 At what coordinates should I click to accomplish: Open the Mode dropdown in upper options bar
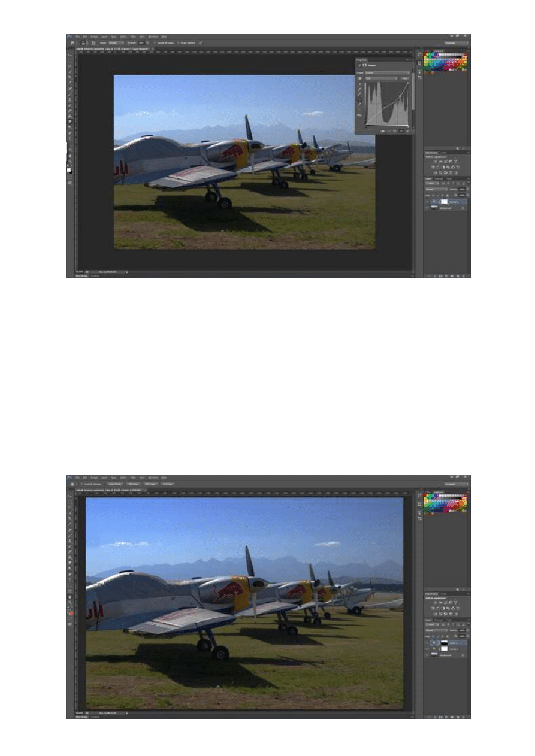coord(114,42)
